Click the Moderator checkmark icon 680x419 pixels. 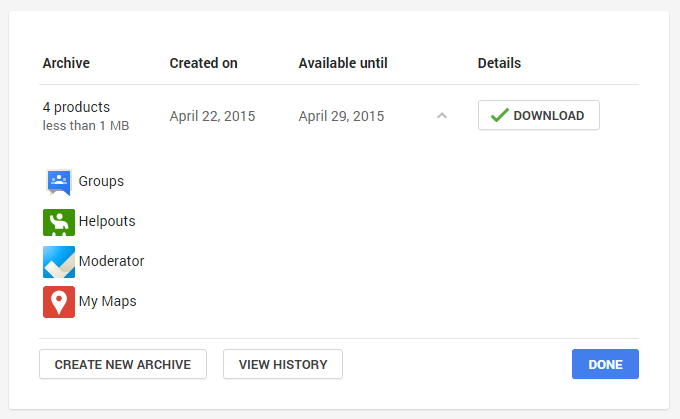click(59, 261)
